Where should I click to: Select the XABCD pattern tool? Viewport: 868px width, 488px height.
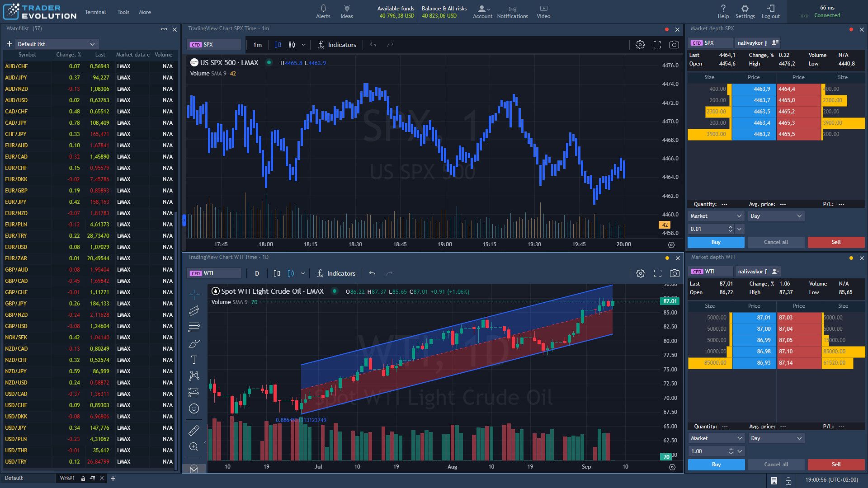tap(194, 376)
